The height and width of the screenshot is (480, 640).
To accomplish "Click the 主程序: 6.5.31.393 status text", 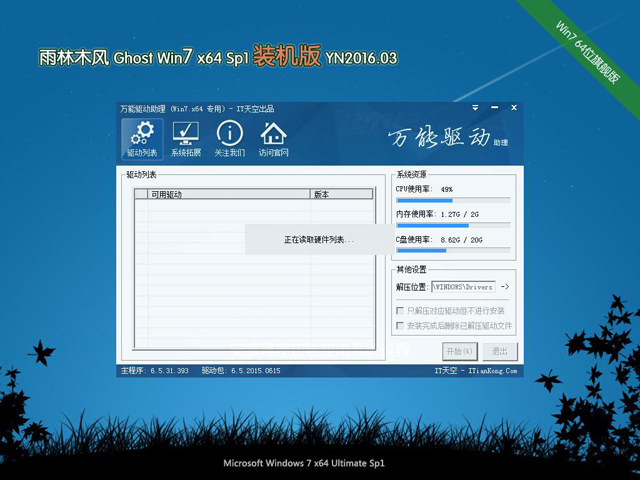I will tap(155, 371).
